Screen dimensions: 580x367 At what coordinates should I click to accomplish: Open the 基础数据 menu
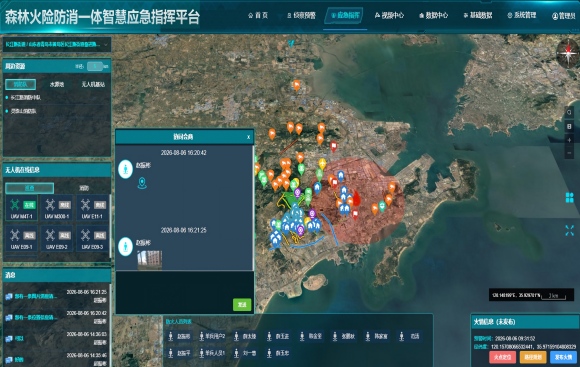[x=478, y=15]
